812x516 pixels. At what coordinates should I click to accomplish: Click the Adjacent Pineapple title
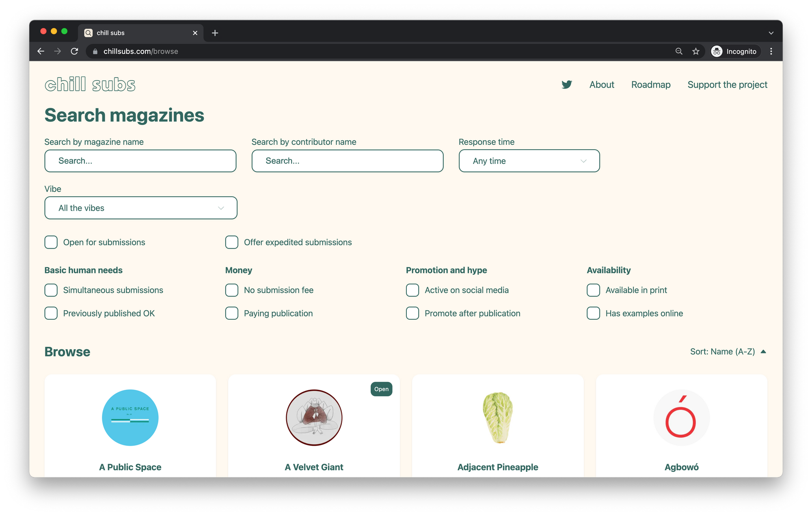pyautogui.click(x=498, y=467)
